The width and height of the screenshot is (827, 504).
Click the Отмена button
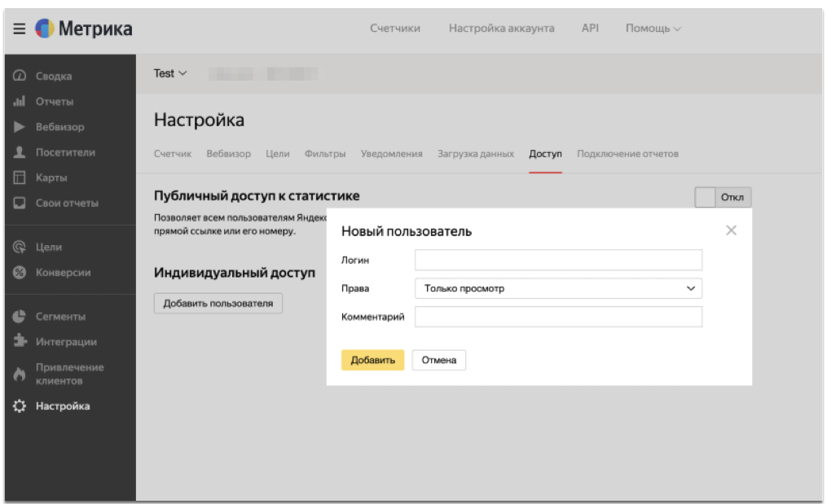click(438, 360)
